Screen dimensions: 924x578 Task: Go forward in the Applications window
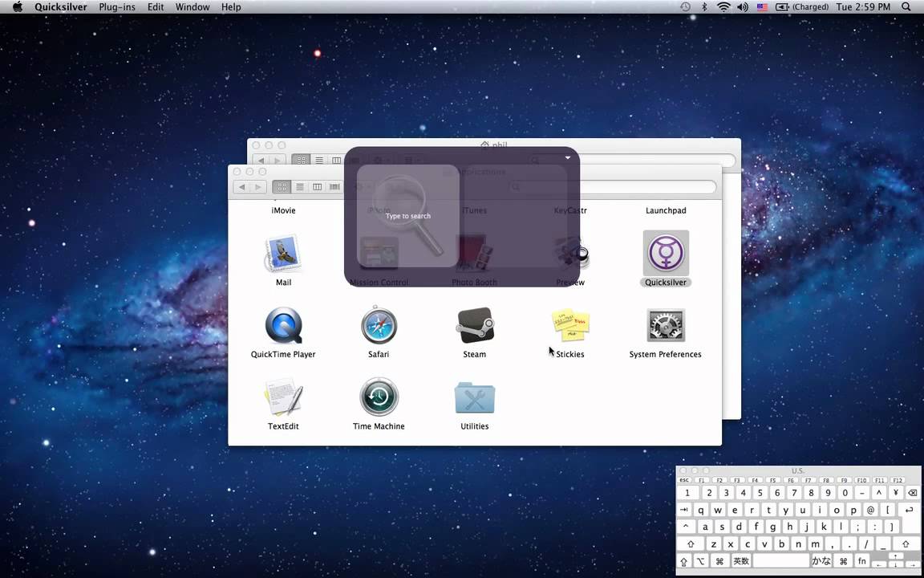tap(258, 187)
